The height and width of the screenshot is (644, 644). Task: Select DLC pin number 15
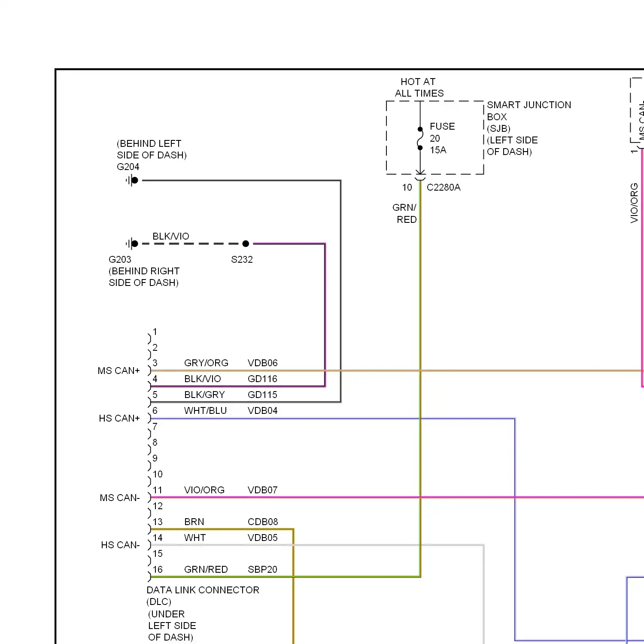coord(158,553)
